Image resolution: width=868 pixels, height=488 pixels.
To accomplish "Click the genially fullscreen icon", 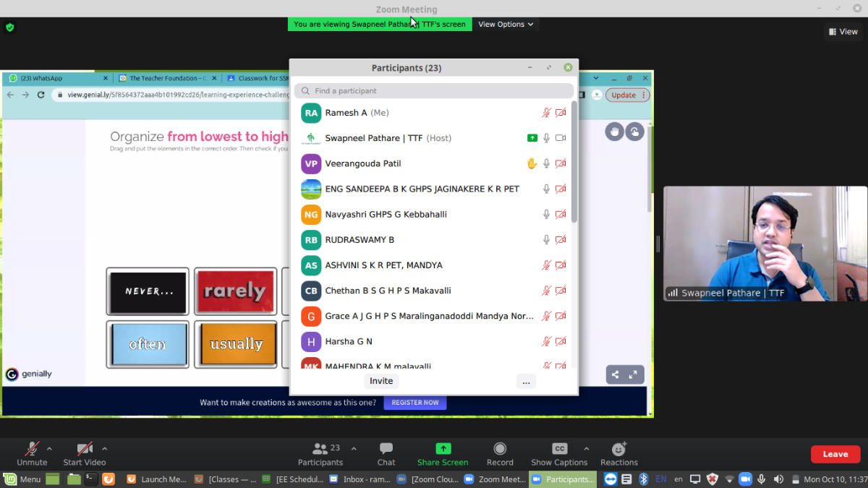I will click(x=633, y=374).
